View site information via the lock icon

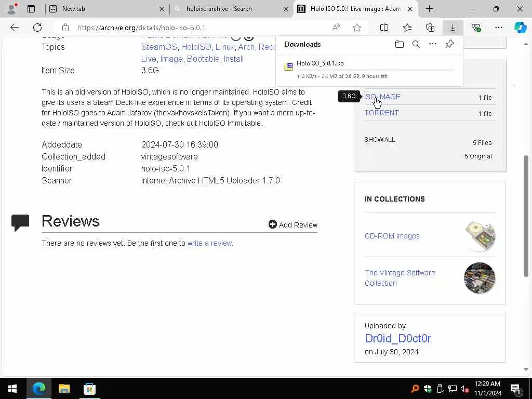pyautogui.click(x=65, y=28)
